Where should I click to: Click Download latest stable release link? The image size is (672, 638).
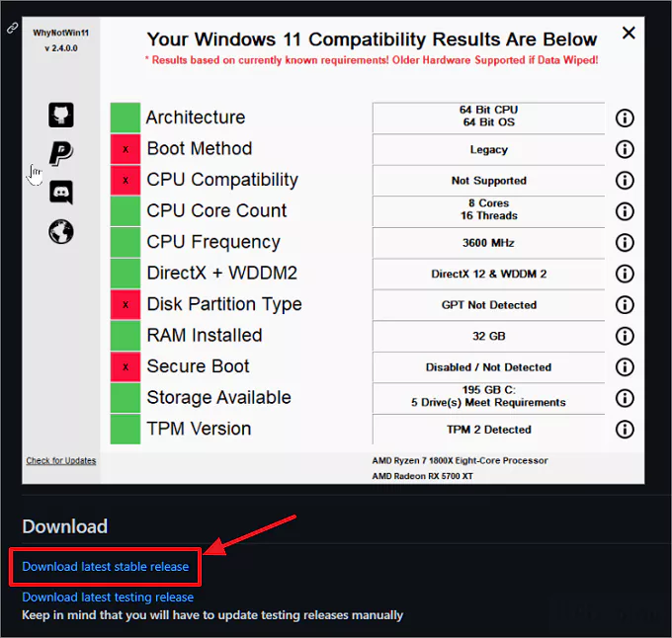point(106,567)
